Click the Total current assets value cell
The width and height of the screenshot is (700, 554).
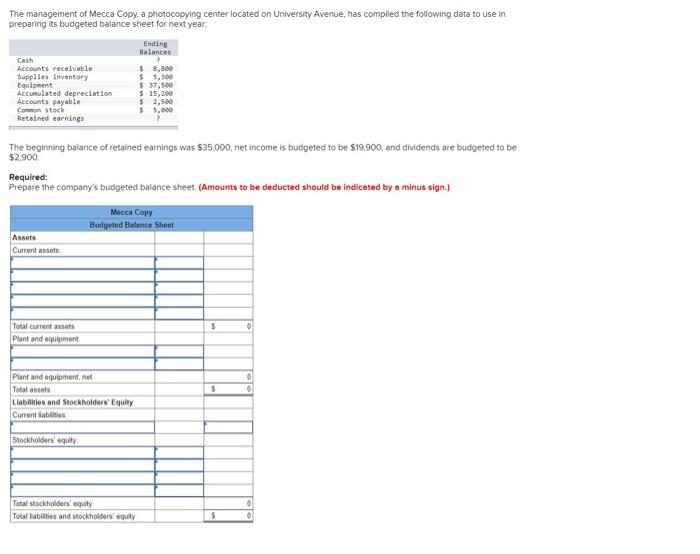tap(228, 326)
